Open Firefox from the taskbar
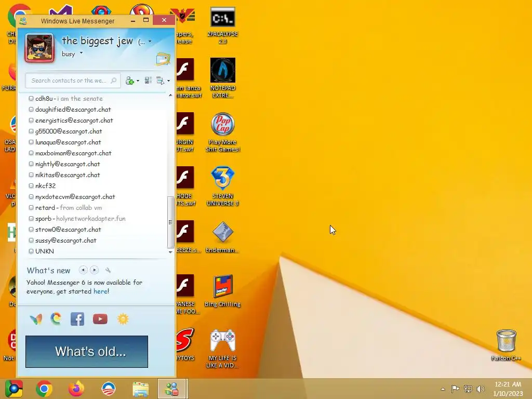The image size is (532, 399). pyautogui.click(x=76, y=389)
